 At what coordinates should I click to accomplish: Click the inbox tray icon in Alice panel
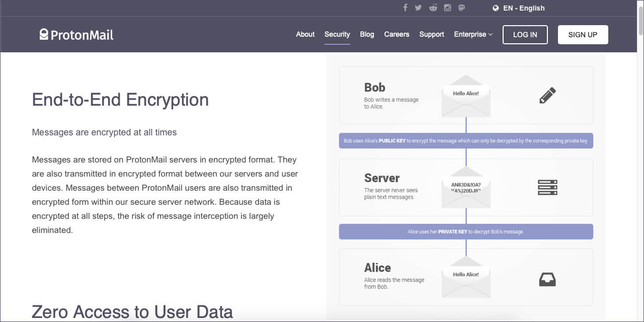pyautogui.click(x=547, y=279)
